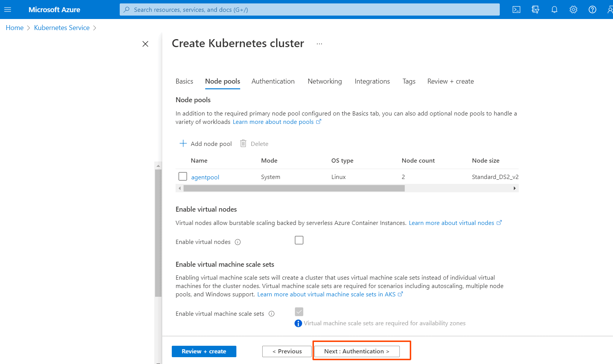Select the agentpool row checkbox
613x364 pixels.
[x=183, y=177]
